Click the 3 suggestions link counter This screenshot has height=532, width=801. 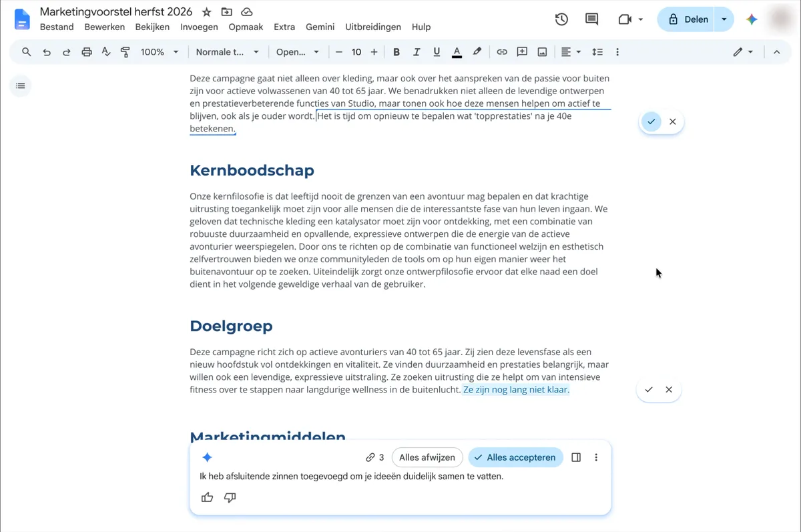374,457
